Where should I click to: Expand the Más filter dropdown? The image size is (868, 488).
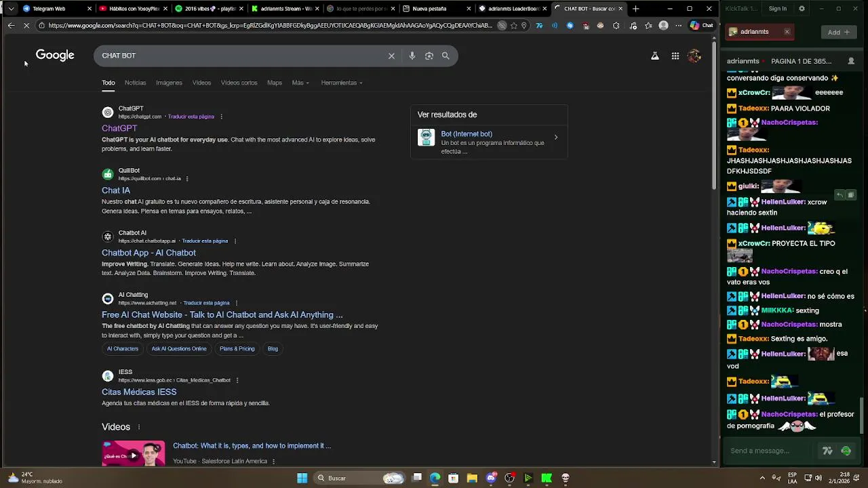[x=300, y=83]
